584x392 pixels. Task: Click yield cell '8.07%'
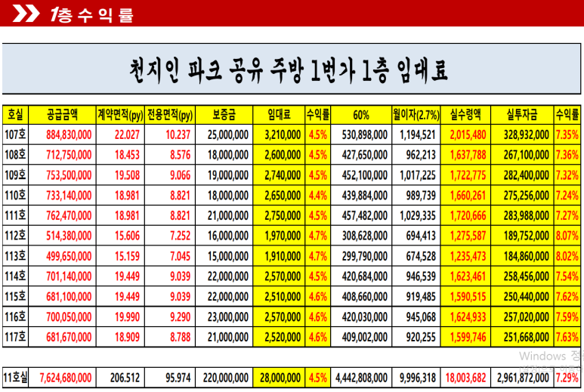[x=567, y=236]
